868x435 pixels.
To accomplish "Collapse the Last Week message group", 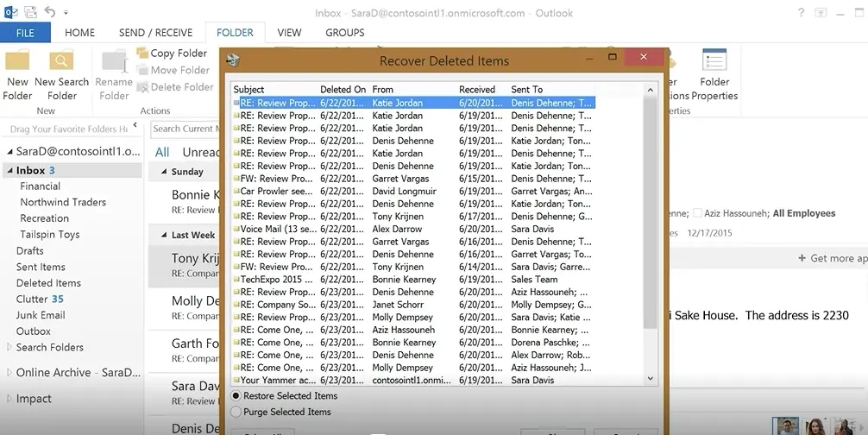I will [164, 236].
